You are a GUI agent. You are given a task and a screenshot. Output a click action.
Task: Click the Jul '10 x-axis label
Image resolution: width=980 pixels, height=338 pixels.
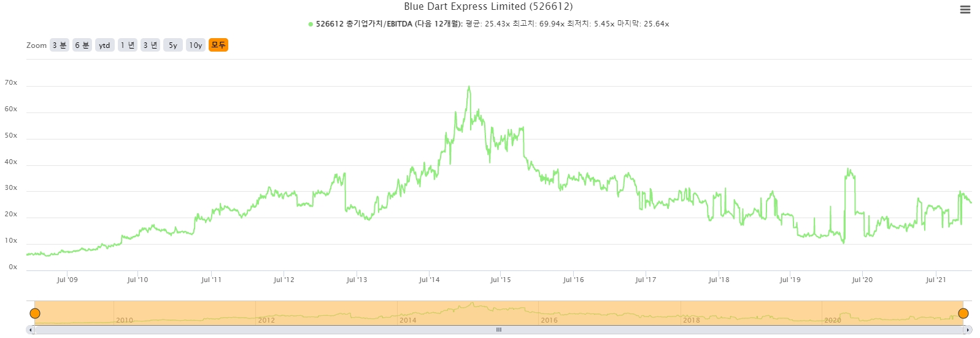137,280
